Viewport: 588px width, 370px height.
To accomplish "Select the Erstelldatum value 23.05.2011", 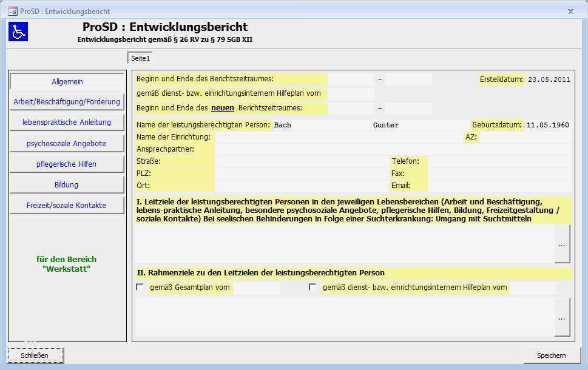I will [x=549, y=79].
